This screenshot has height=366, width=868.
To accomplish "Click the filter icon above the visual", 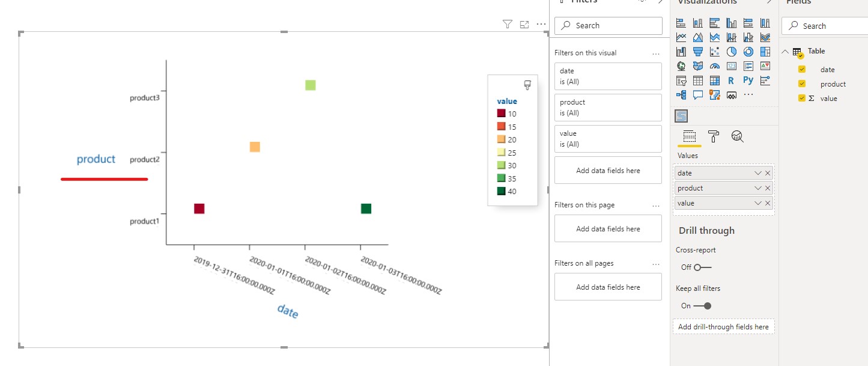I will click(508, 24).
